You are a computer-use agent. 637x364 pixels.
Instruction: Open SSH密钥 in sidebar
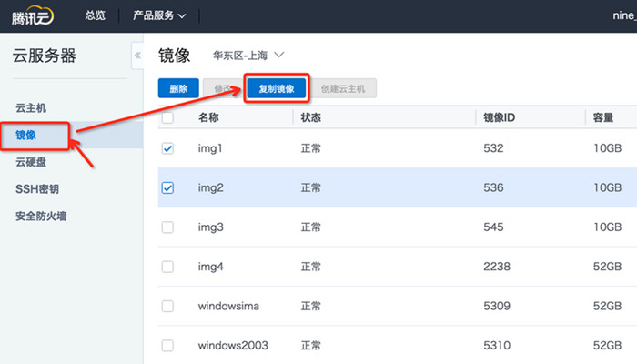(36, 189)
